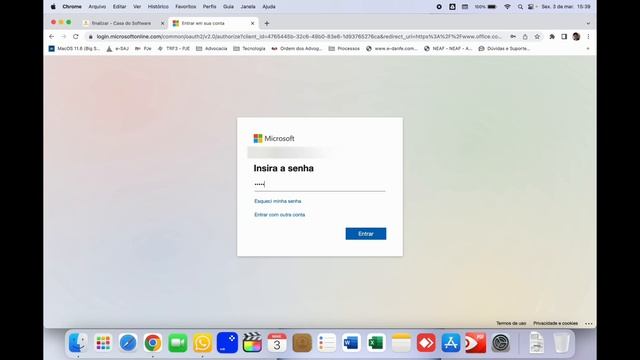Open the extensions puzzle icon
The height and width of the screenshot is (360, 640).
coord(552,36)
